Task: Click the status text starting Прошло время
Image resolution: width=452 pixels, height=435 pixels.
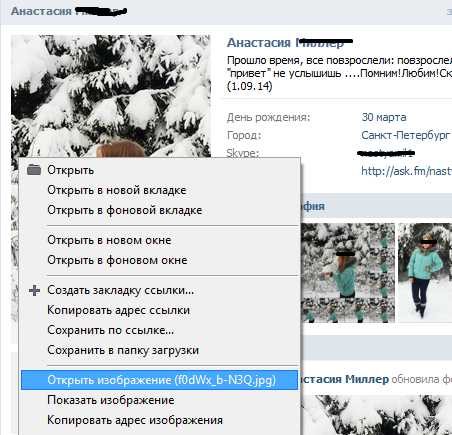Action: (339, 73)
